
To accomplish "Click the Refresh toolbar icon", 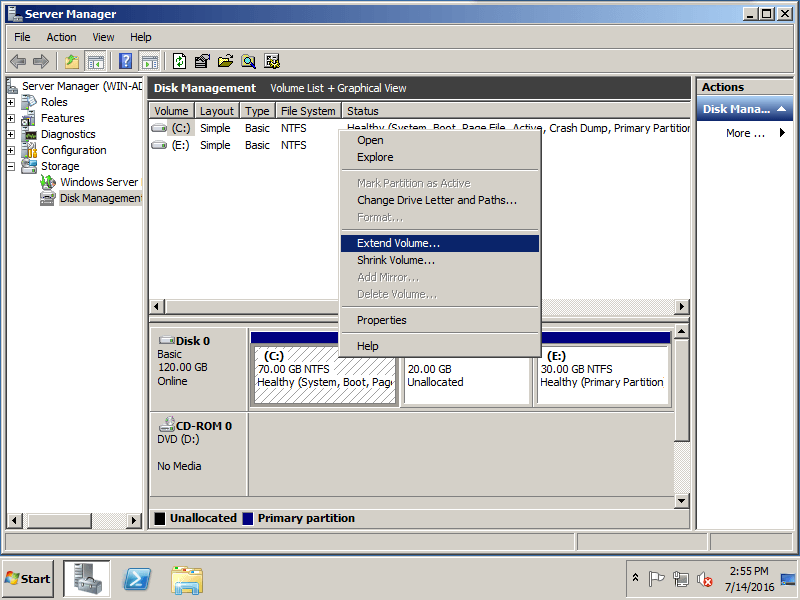I will tap(179, 62).
